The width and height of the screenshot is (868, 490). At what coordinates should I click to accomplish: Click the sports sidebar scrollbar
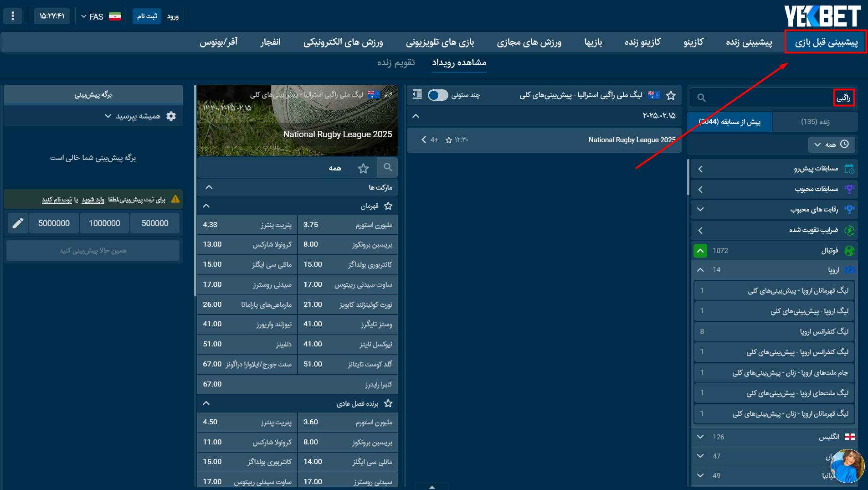(688, 177)
